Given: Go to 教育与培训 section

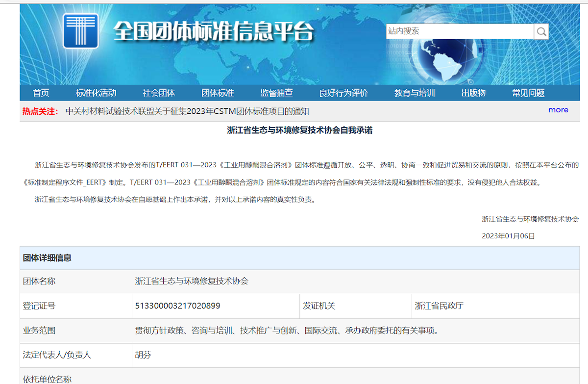Looking at the screenshot, I should pos(415,93).
